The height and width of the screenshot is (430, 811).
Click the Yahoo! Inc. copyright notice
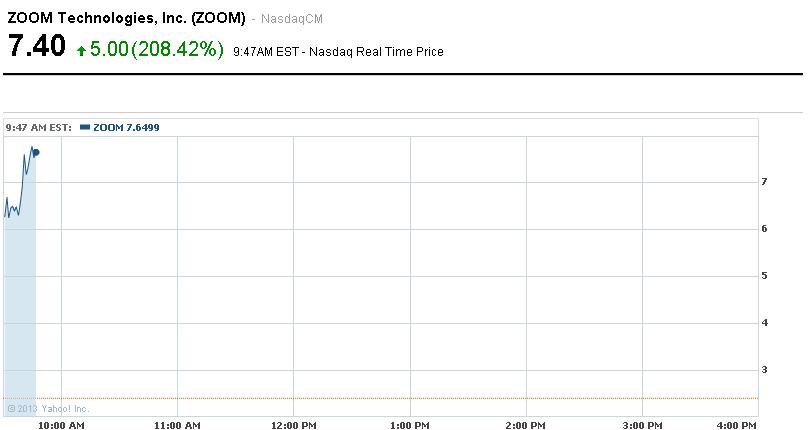(48, 408)
